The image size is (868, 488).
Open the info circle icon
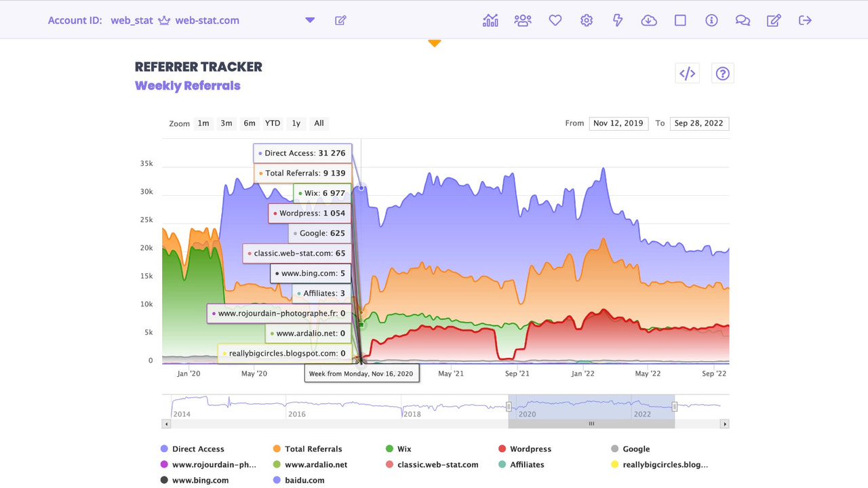click(x=711, y=20)
